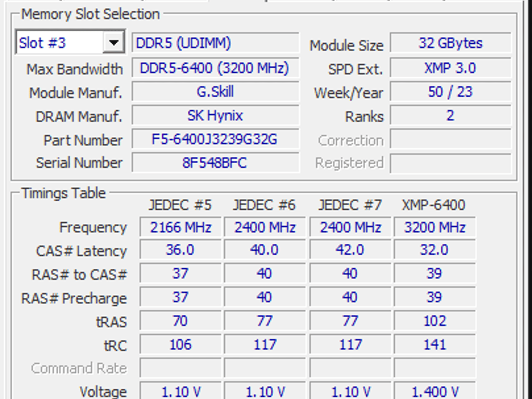Click the Part Number label

[x=83, y=140]
